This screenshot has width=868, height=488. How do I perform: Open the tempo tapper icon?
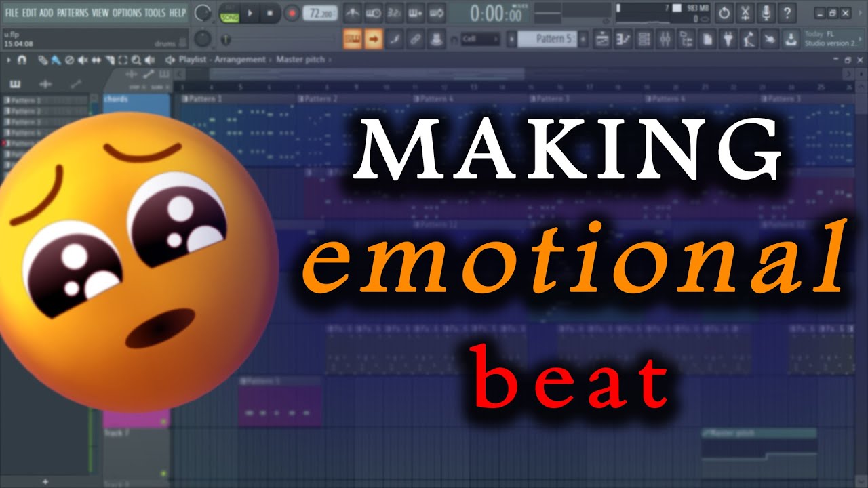(x=749, y=39)
